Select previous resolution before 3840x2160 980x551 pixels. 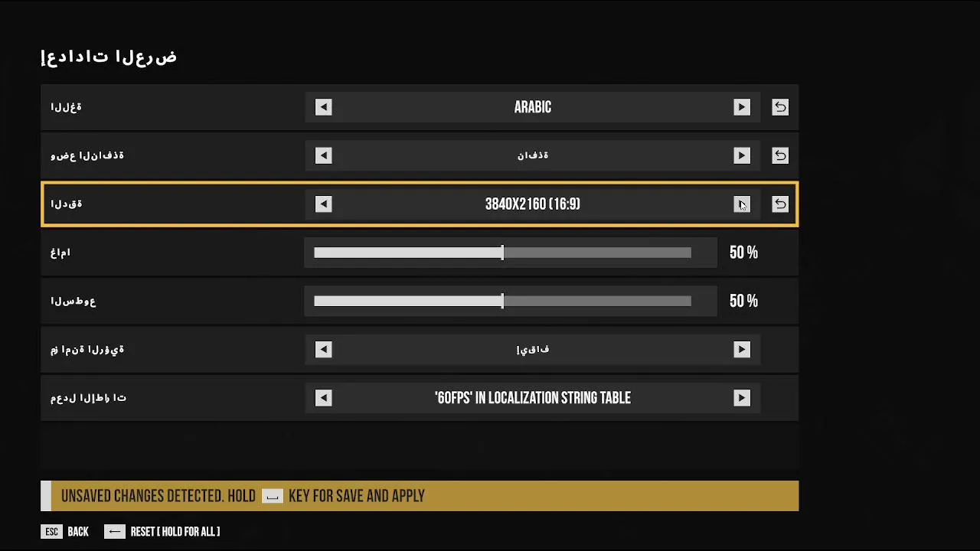(323, 204)
